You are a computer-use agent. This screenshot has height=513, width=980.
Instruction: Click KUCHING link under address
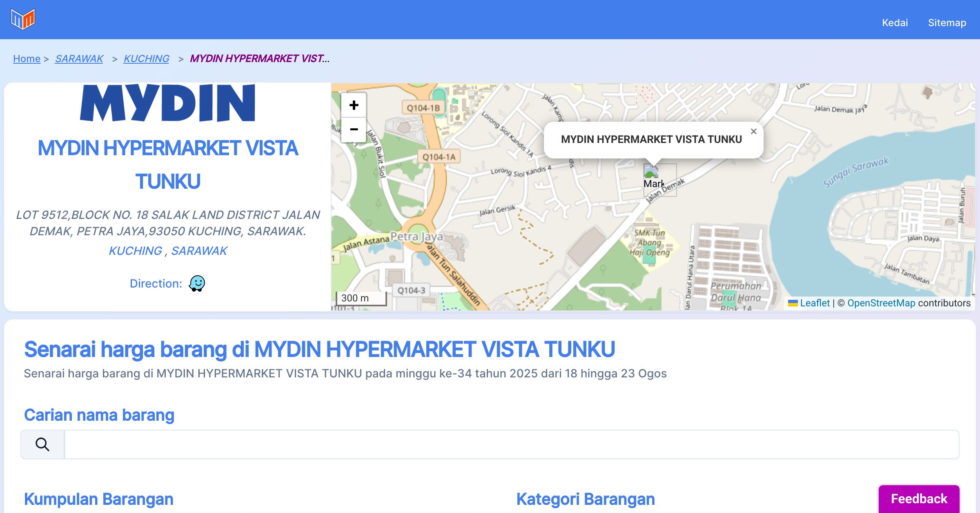(x=135, y=250)
